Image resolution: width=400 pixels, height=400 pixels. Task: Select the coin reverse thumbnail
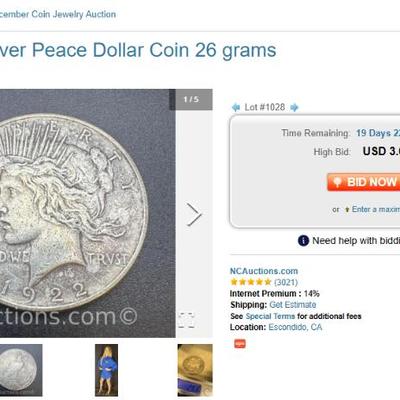21,370
